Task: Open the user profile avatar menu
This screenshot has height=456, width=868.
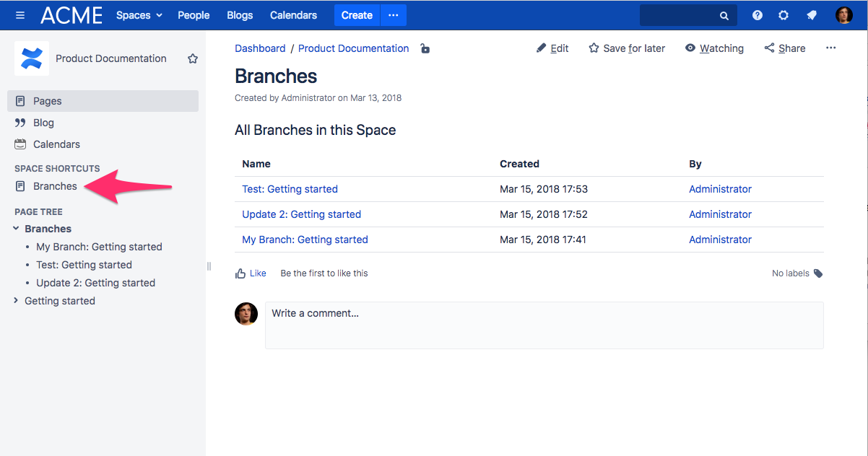Action: (844, 15)
